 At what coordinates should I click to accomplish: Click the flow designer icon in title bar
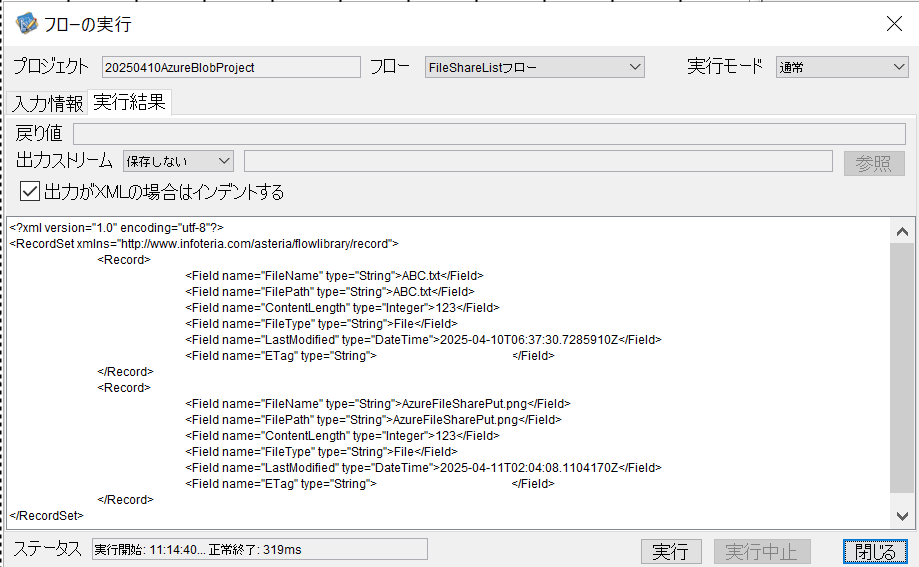(x=27, y=23)
